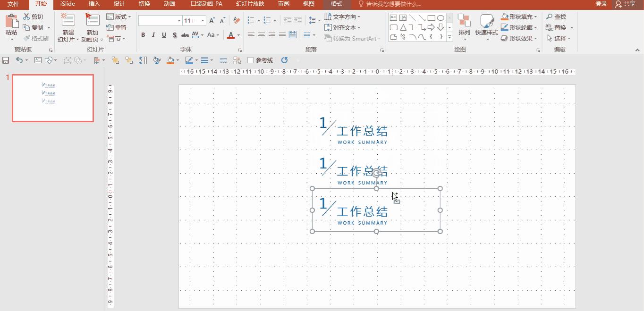
Task: Click the Paste (粘贴) clipboard icon
Action: coord(11,21)
